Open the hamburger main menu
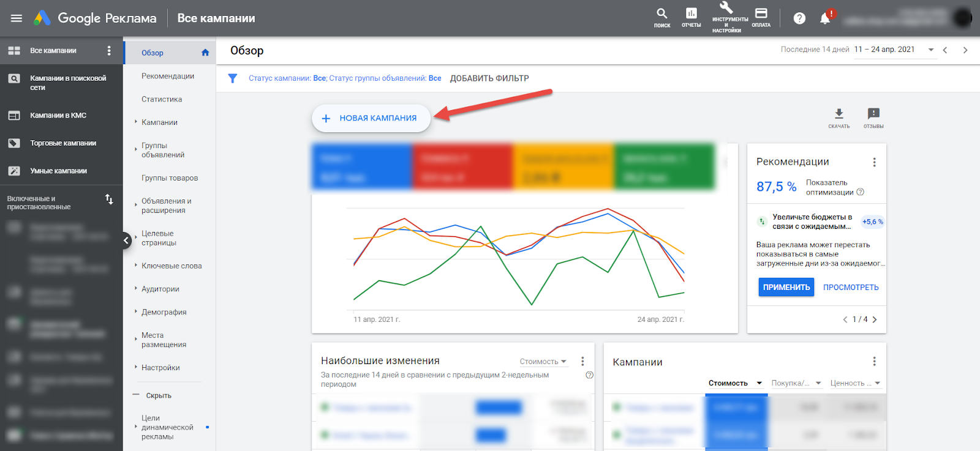980x451 pixels. 17,18
